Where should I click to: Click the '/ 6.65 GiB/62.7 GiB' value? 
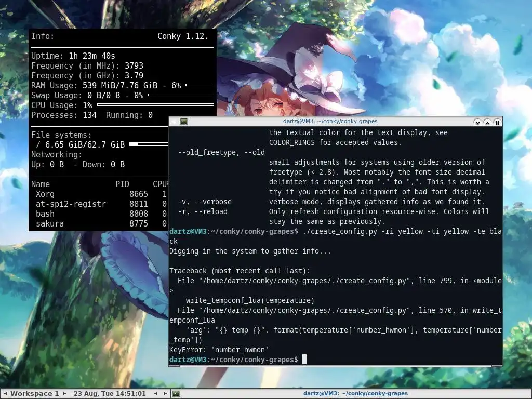point(81,144)
